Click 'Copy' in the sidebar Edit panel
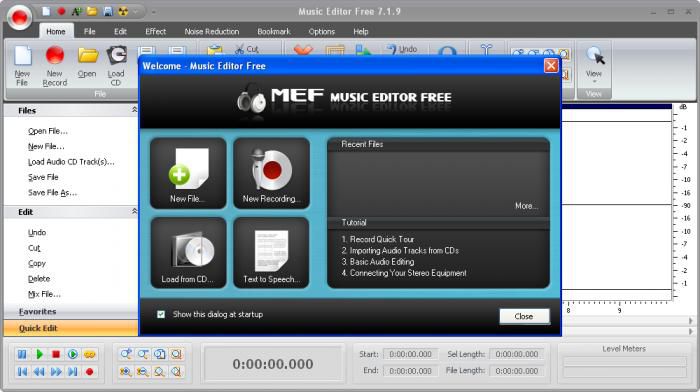Image resolution: width=700 pixels, height=392 pixels. (37, 263)
